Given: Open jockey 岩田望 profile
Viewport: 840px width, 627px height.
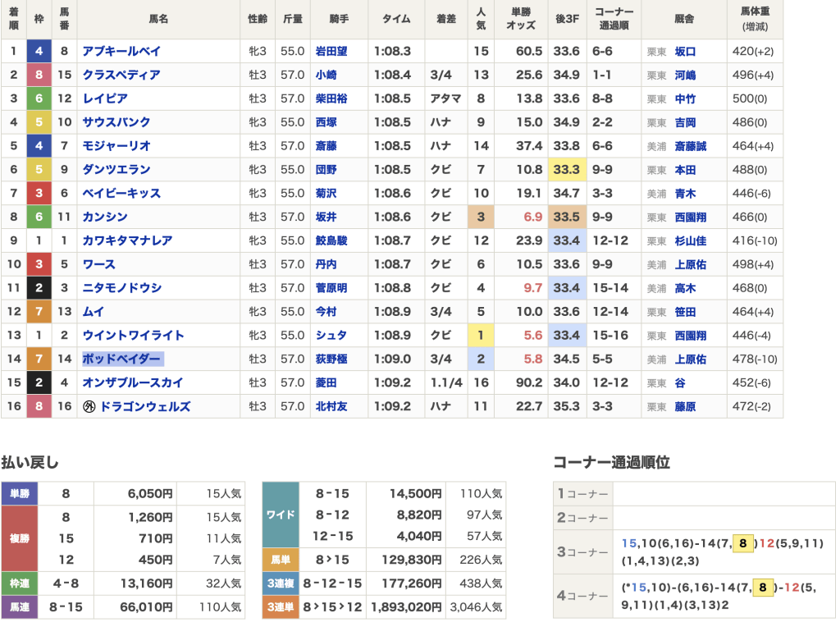Looking at the screenshot, I should pyautogui.click(x=331, y=52).
